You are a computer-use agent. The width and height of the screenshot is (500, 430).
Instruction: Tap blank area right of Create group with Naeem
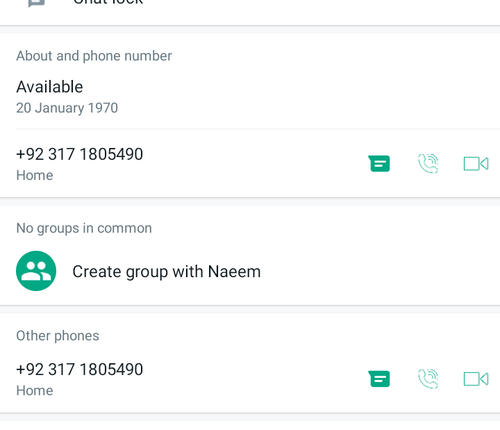[x=380, y=271]
